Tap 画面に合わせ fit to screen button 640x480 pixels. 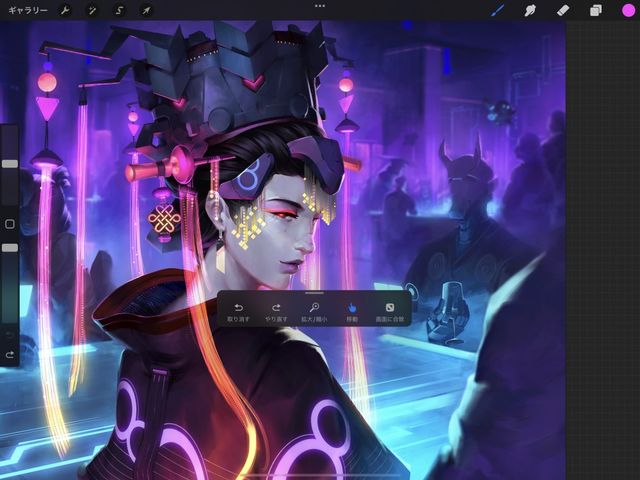[390, 313]
